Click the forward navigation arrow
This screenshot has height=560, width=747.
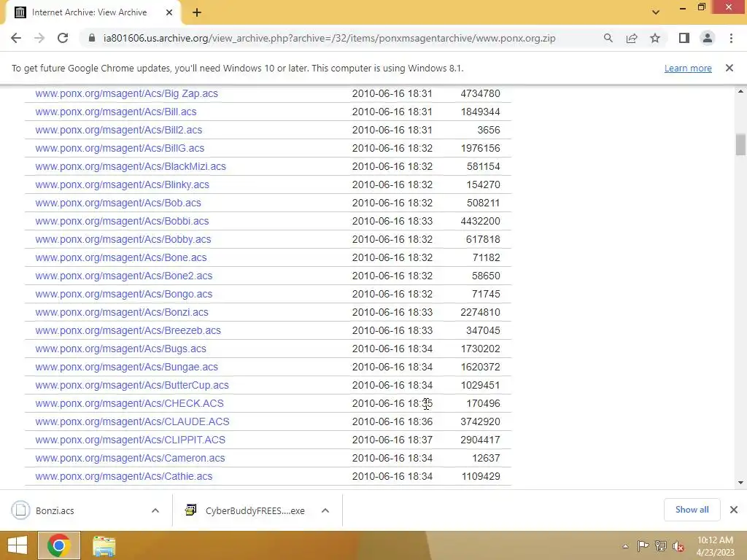point(39,38)
